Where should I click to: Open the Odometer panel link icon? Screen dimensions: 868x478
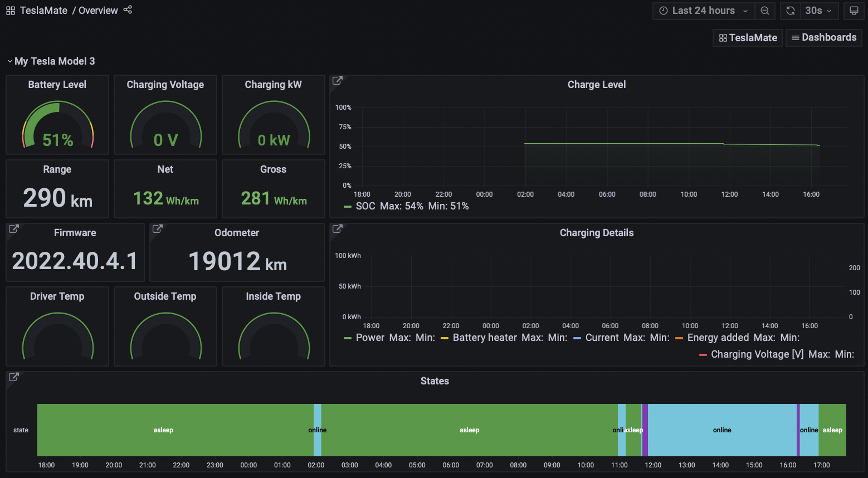(158, 229)
